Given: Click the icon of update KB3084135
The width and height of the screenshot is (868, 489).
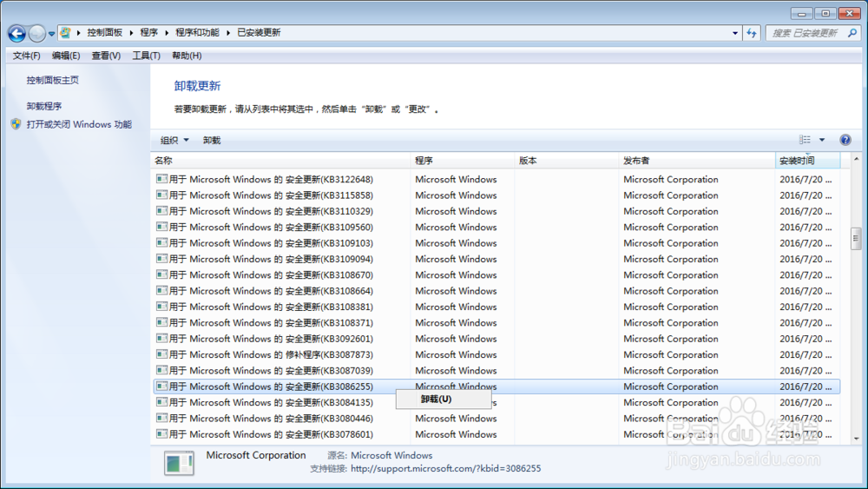Looking at the screenshot, I should click(161, 402).
